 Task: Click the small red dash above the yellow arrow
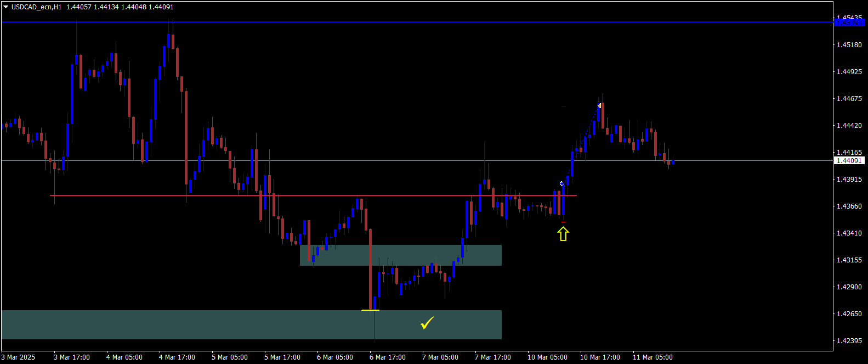(x=563, y=222)
